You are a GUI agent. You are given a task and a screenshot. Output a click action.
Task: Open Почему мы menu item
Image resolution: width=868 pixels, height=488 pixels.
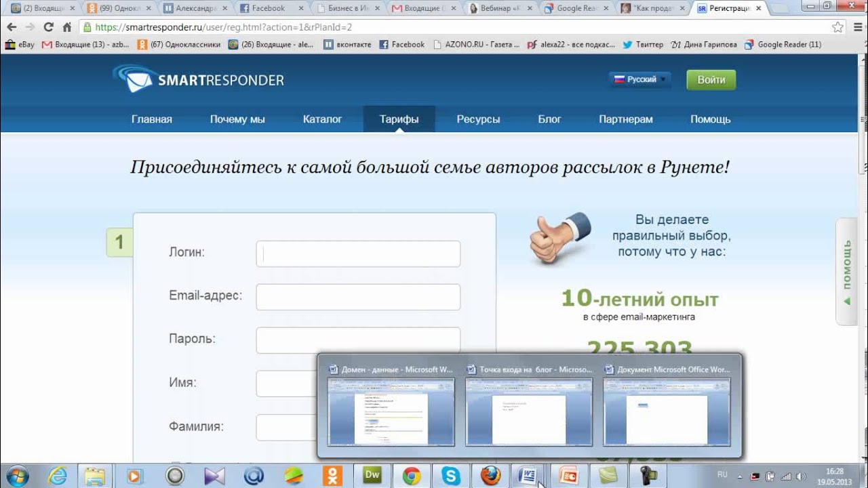237,119
